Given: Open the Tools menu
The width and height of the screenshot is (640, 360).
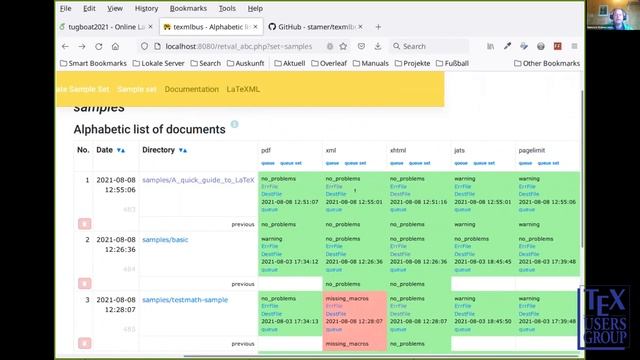Looking at the screenshot, I should point(227,9).
